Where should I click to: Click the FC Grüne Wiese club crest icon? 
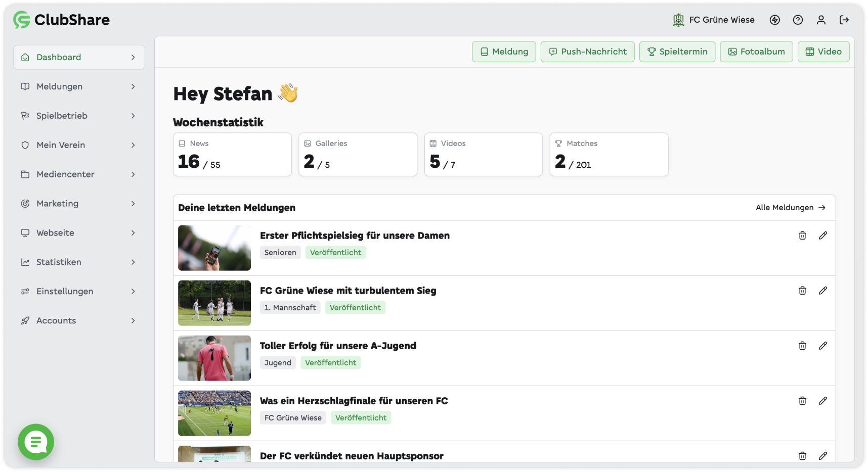pyautogui.click(x=678, y=20)
